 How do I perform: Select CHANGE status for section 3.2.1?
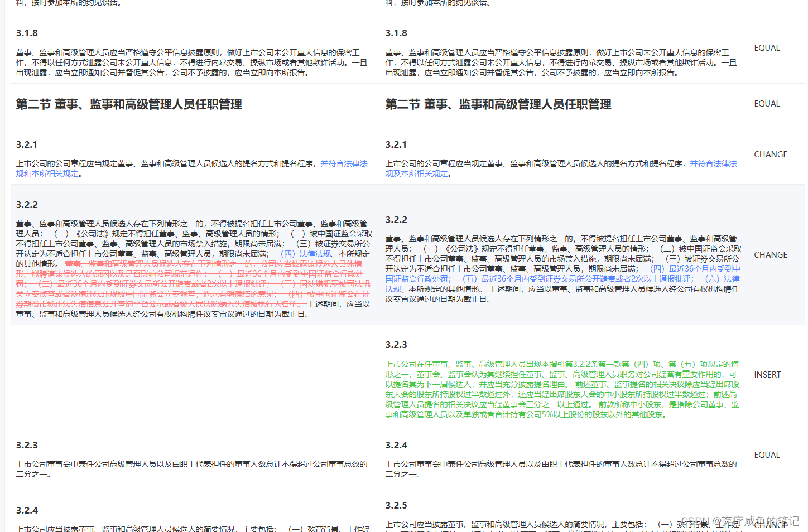771,154
